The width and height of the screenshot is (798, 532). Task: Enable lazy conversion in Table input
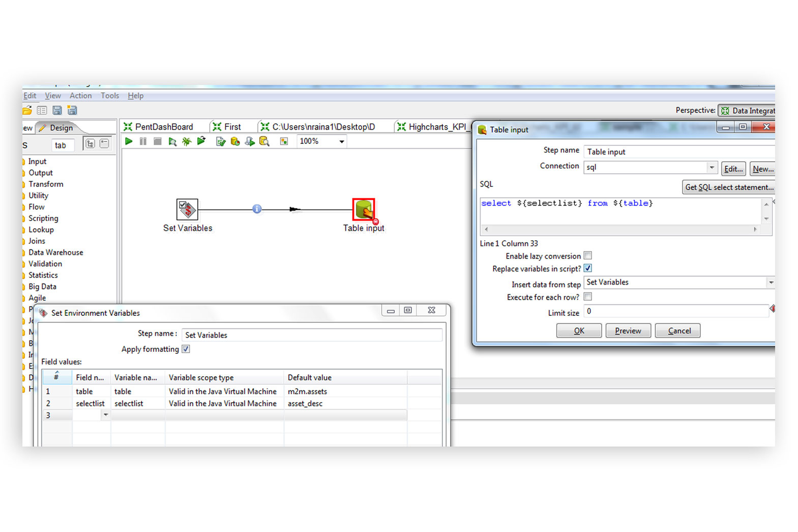pos(587,255)
